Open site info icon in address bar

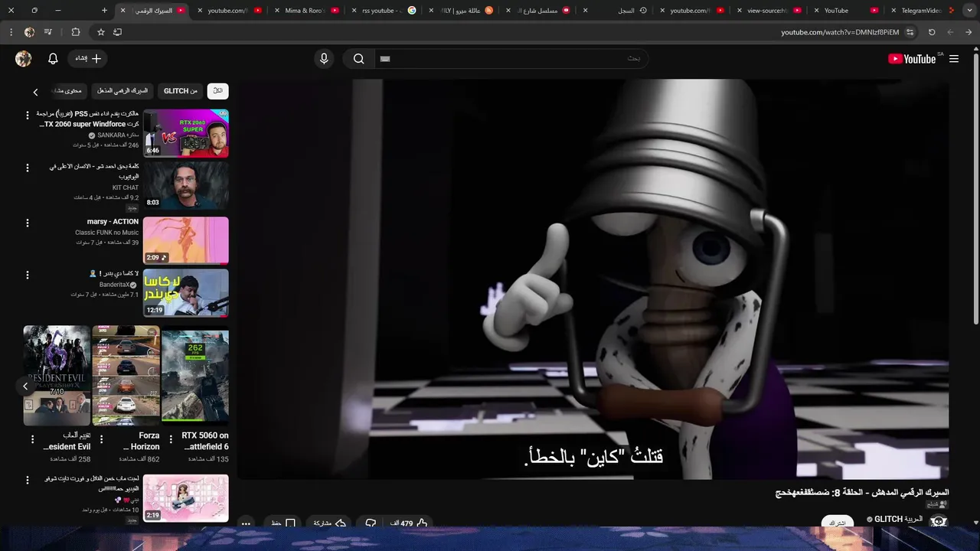910,32
